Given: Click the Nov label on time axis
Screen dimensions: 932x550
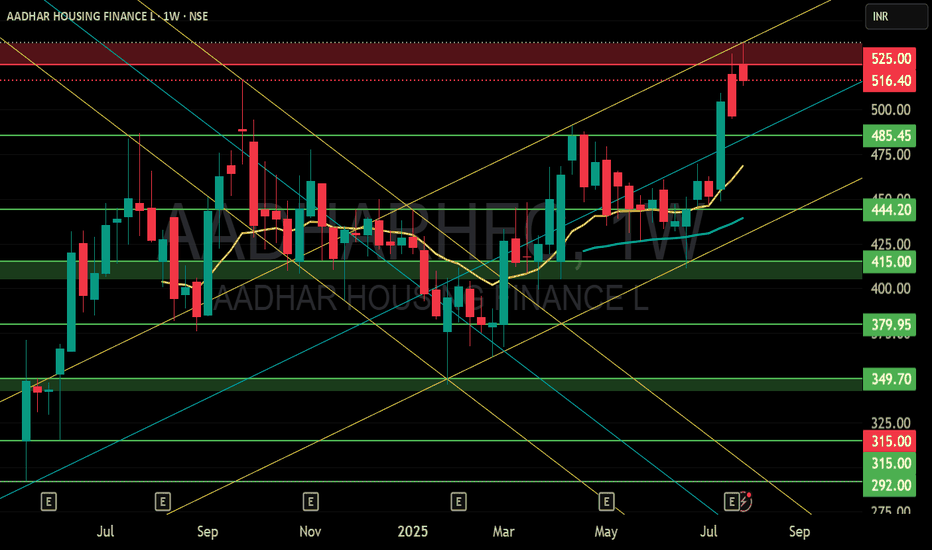Looking at the screenshot, I should (x=310, y=532).
